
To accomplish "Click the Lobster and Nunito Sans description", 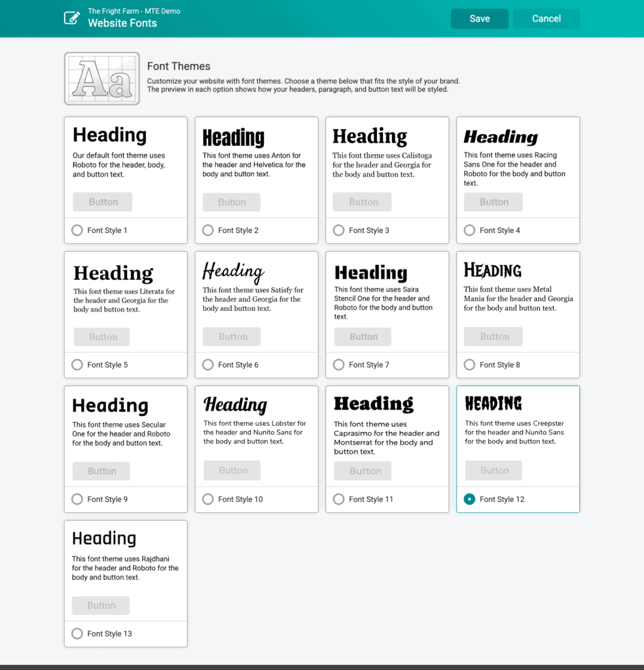I will pyautogui.click(x=255, y=432).
